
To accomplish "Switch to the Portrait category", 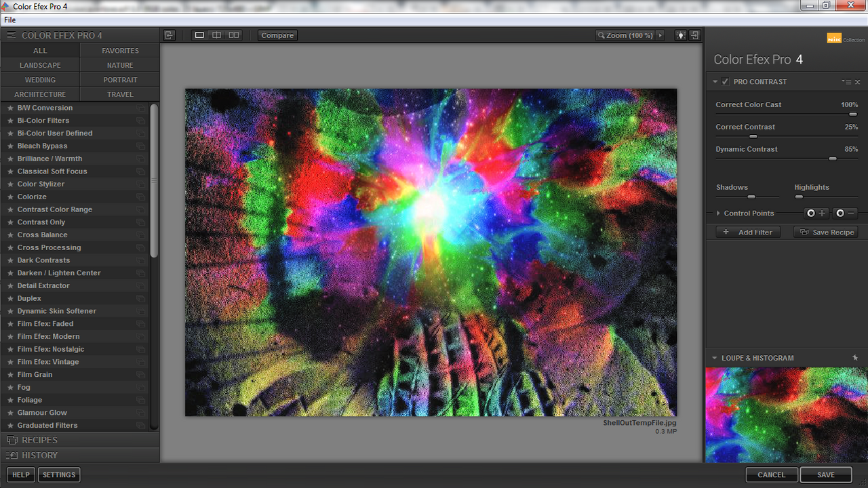I will coord(120,80).
